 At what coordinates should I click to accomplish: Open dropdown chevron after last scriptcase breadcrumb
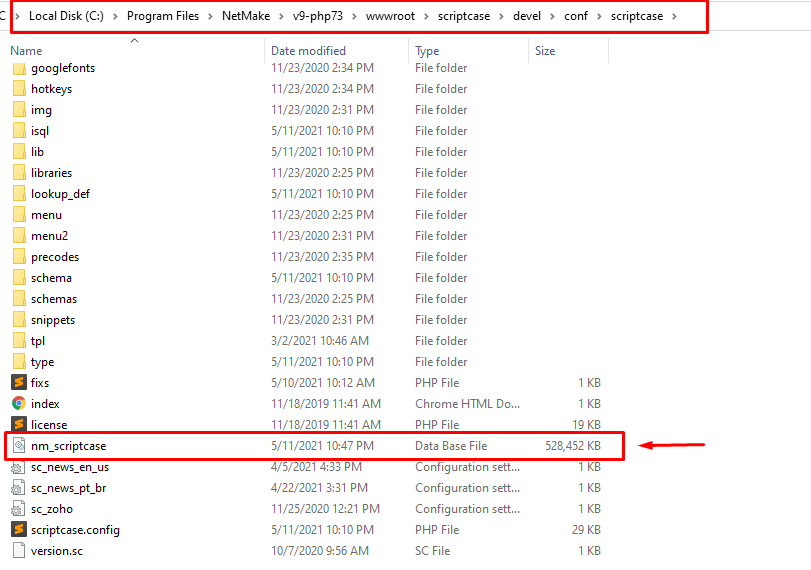[x=674, y=17]
